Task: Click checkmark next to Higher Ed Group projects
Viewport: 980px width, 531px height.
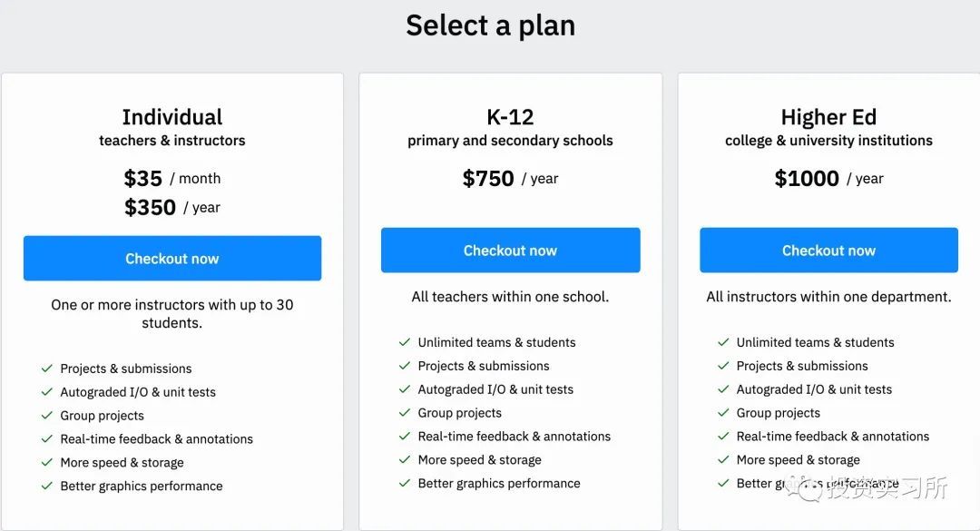Action: [x=723, y=413]
